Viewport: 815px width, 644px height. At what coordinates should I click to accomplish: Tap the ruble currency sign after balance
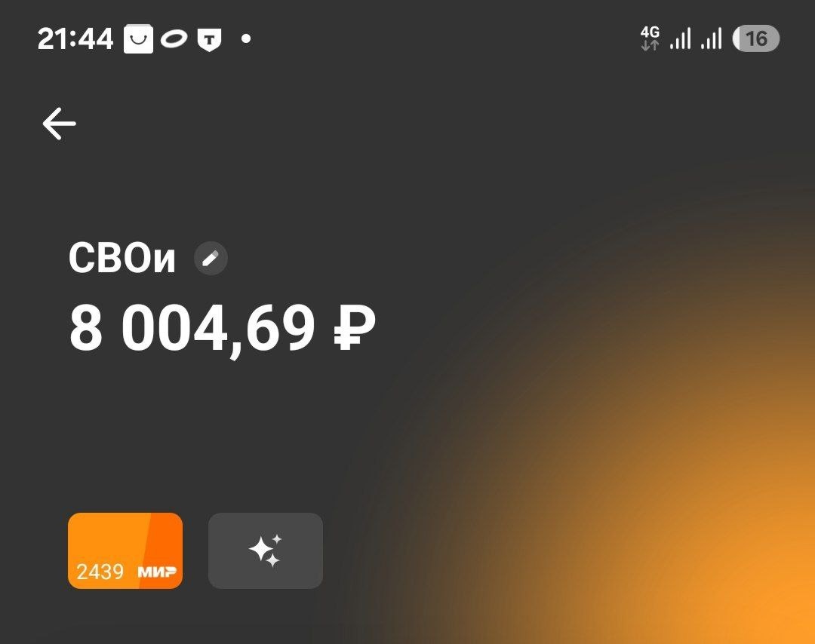tap(355, 327)
